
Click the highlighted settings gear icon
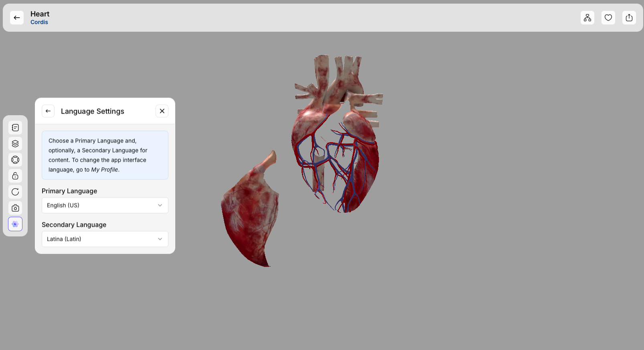[x=15, y=224]
